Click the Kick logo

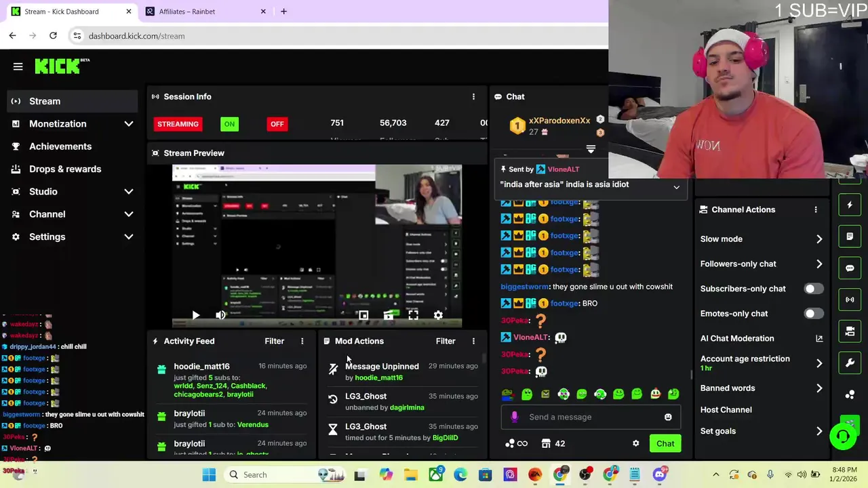(x=62, y=66)
